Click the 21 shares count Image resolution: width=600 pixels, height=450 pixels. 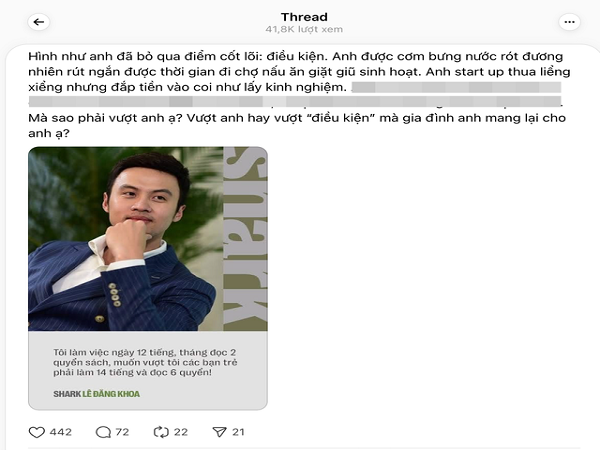click(x=238, y=432)
